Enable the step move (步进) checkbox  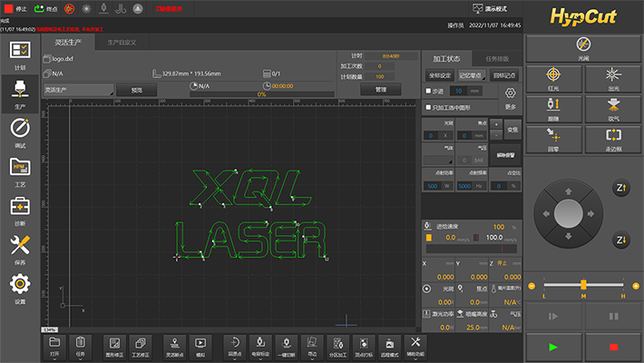click(x=428, y=91)
